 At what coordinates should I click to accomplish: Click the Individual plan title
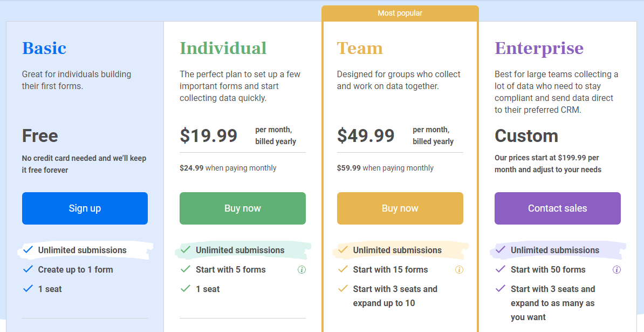point(223,48)
